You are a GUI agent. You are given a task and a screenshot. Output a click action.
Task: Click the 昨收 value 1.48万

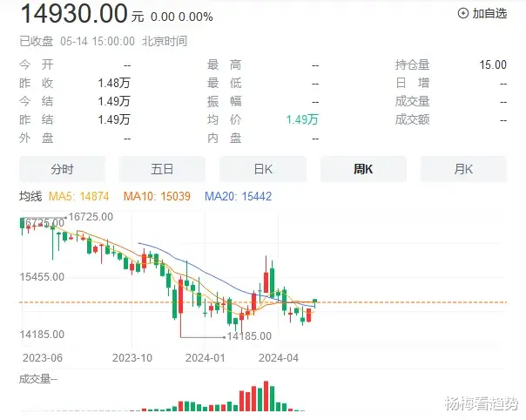coord(114,83)
